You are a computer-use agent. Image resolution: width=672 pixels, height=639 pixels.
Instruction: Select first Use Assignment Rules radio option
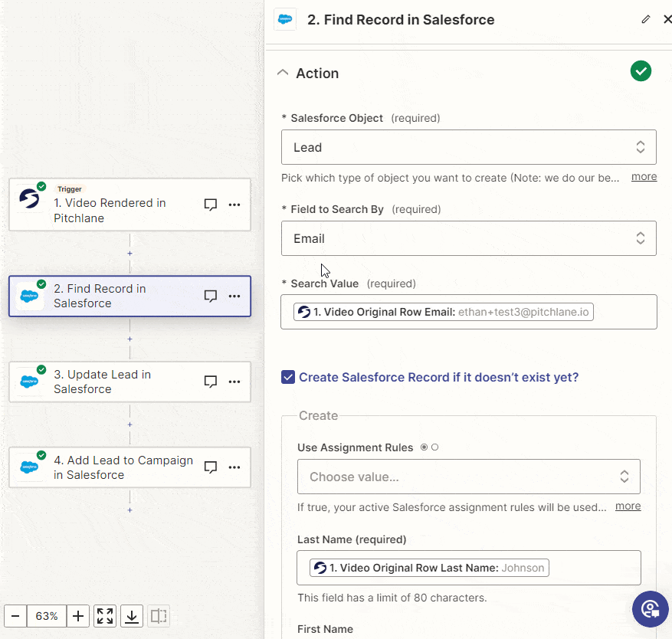pos(424,447)
